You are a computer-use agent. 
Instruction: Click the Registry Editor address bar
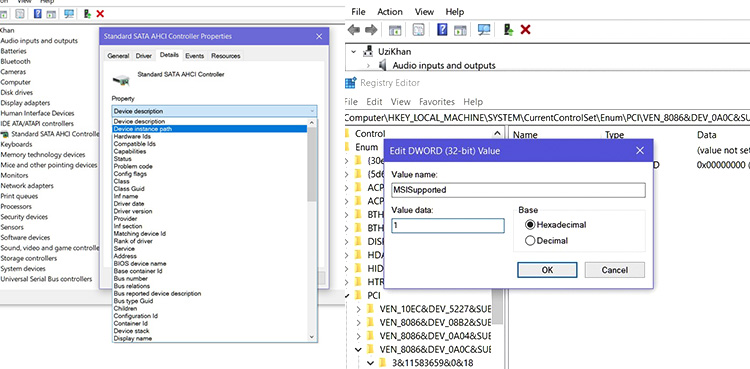tap(547, 117)
